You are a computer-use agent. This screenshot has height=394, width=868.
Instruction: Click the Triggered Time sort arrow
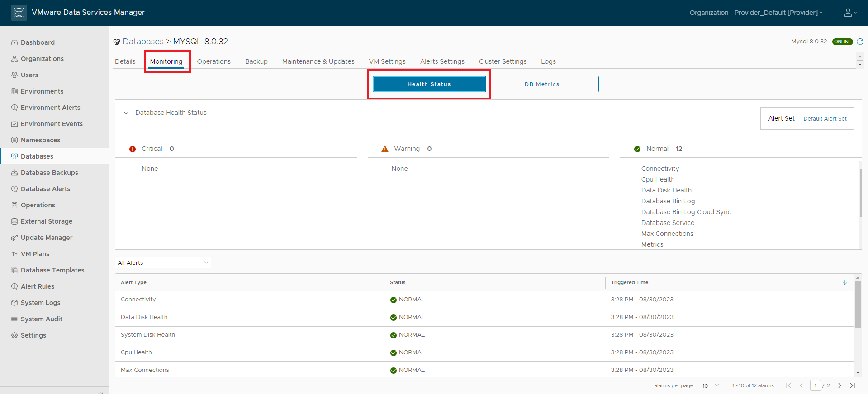[x=845, y=282]
